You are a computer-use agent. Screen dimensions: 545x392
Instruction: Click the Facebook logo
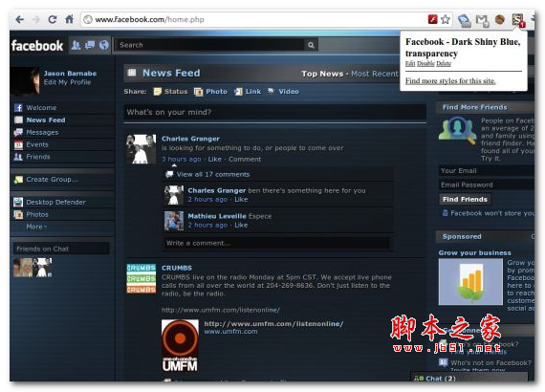37,46
